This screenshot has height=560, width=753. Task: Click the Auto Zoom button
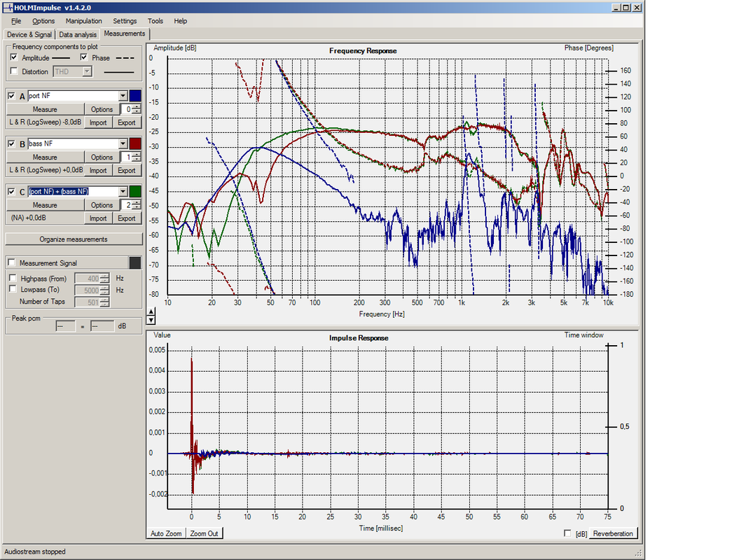166,533
